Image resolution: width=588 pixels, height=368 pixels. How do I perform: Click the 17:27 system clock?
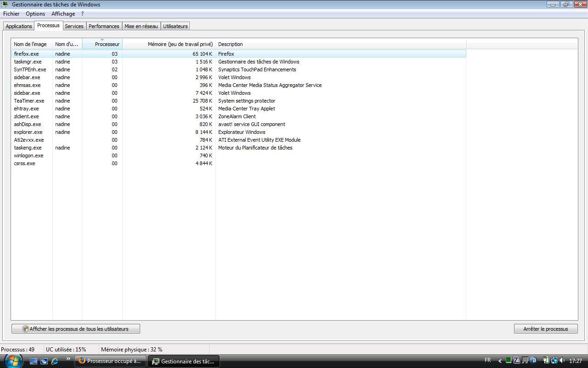pos(575,361)
